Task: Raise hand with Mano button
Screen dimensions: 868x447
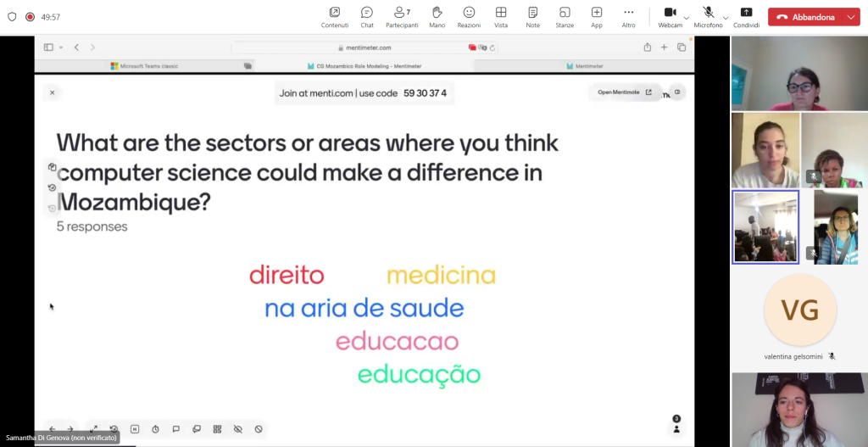Action: tap(437, 17)
